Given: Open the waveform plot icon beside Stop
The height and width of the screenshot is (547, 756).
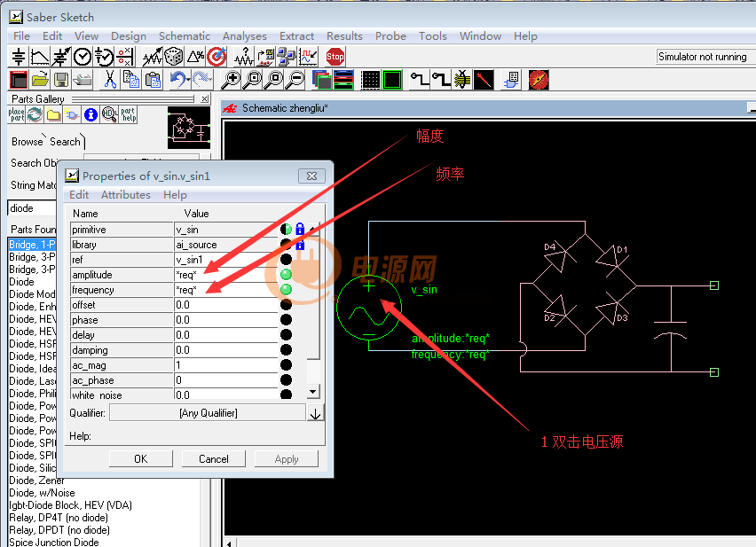Looking at the screenshot, I should pyautogui.click(x=308, y=57).
